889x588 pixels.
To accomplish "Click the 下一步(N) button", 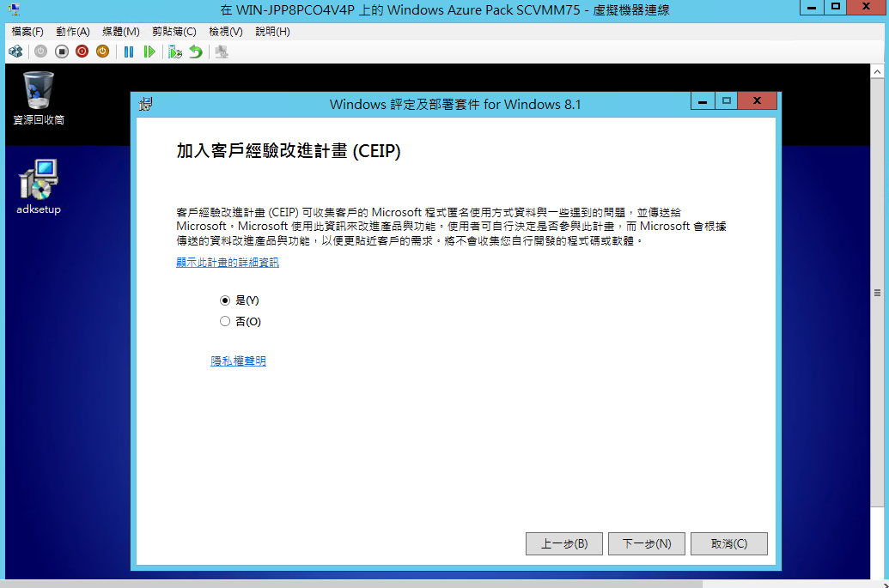I will click(x=647, y=544).
